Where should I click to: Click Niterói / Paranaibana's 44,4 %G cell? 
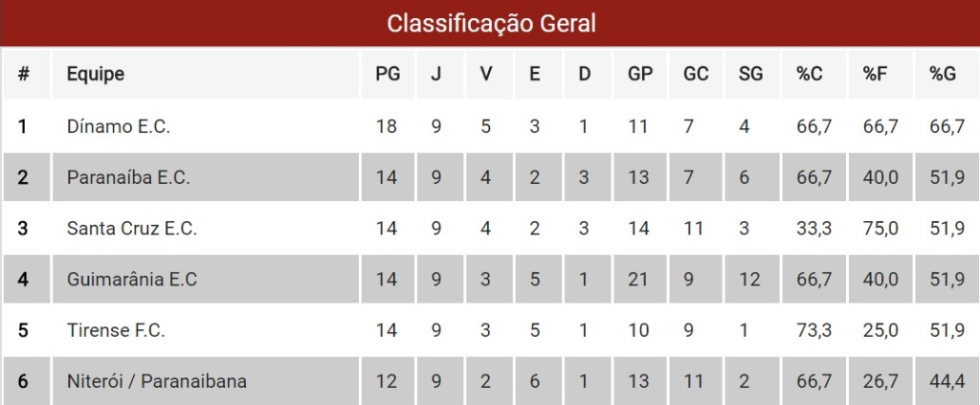coord(946,381)
